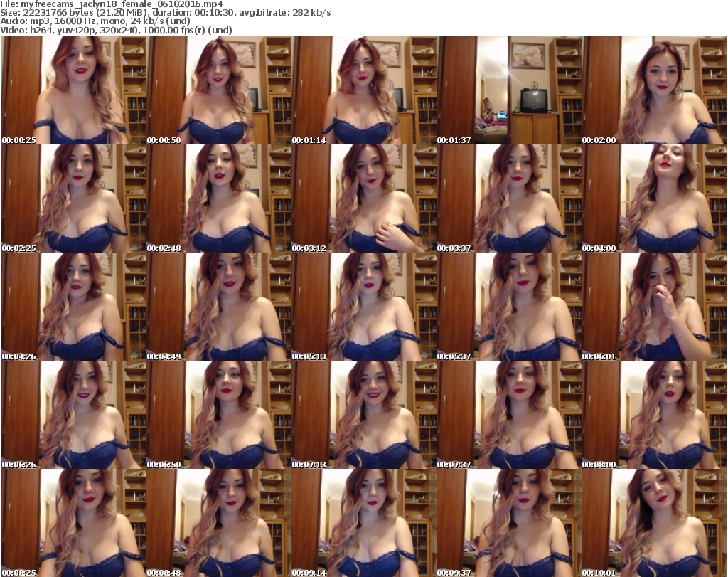The height and width of the screenshot is (577, 728).
Task: Click the frame stamped 00:05:13
Action: [x=363, y=307]
